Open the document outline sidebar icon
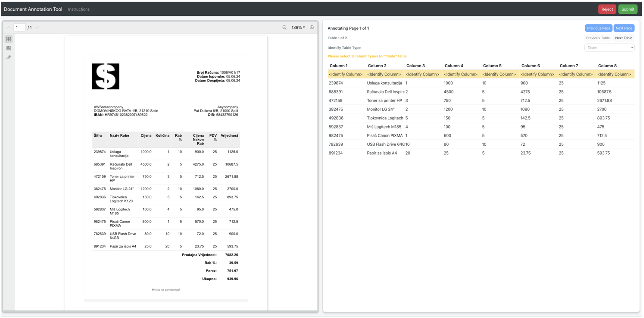This screenshot has width=644, height=318. (8, 48)
